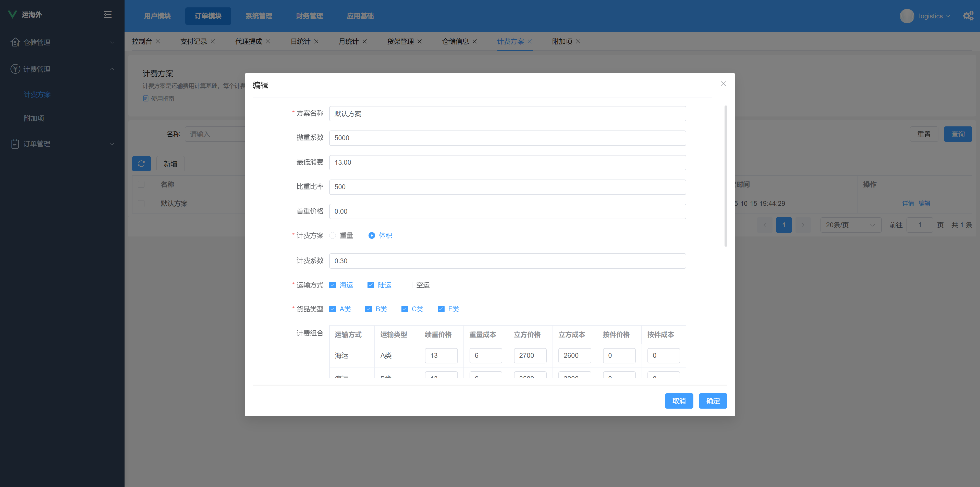Click the 确定 button in the dialog

pyautogui.click(x=713, y=401)
